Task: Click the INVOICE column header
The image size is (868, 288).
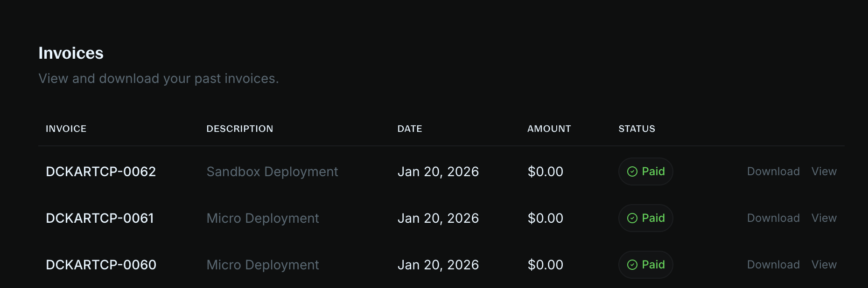Action: click(x=66, y=129)
